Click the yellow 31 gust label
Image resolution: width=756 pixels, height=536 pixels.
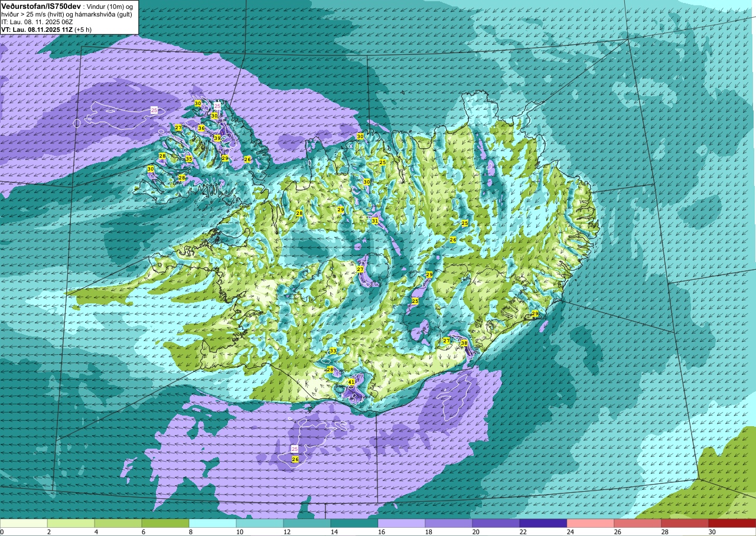375,221
